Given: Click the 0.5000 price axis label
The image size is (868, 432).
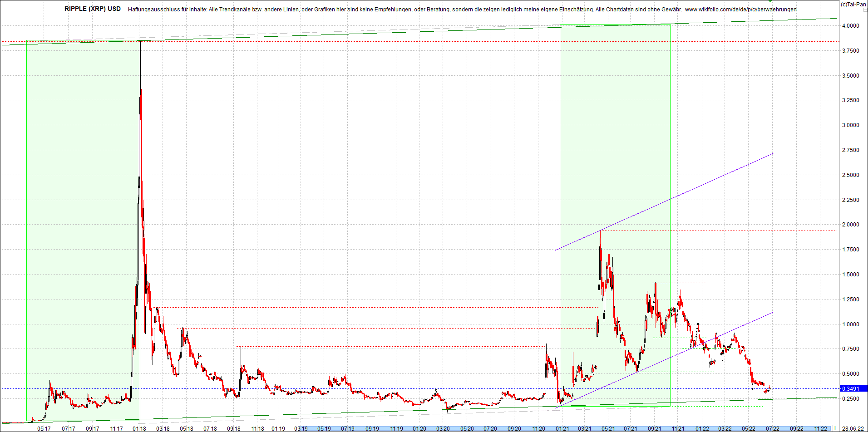Looking at the screenshot, I should (851, 374).
